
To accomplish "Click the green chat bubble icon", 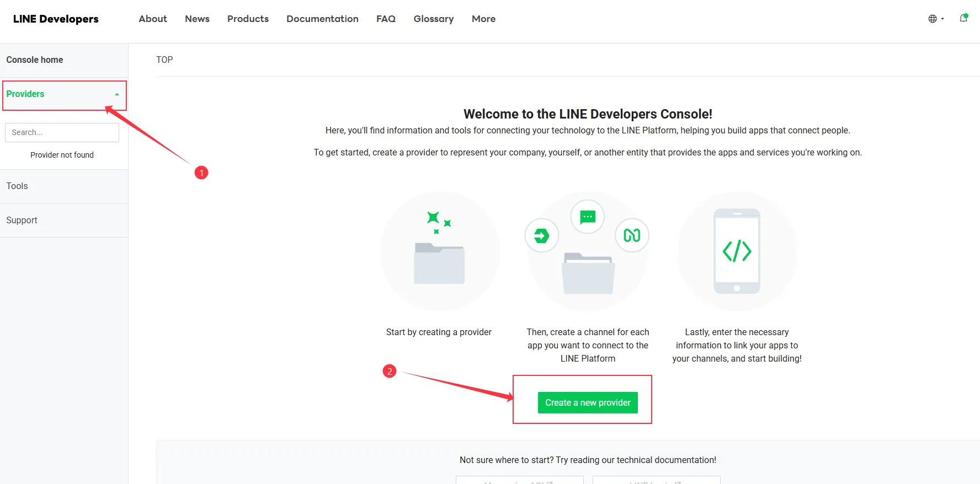I will pyautogui.click(x=588, y=217).
